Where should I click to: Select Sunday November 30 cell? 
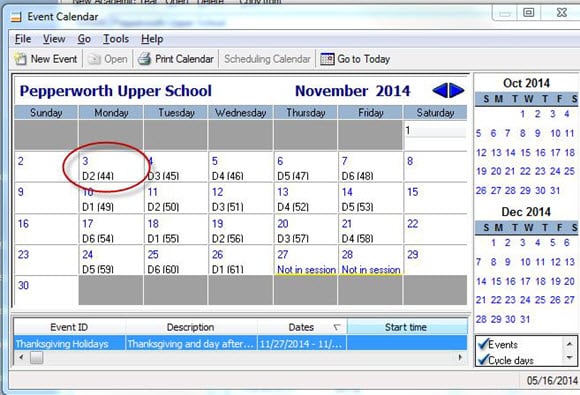coord(46,290)
